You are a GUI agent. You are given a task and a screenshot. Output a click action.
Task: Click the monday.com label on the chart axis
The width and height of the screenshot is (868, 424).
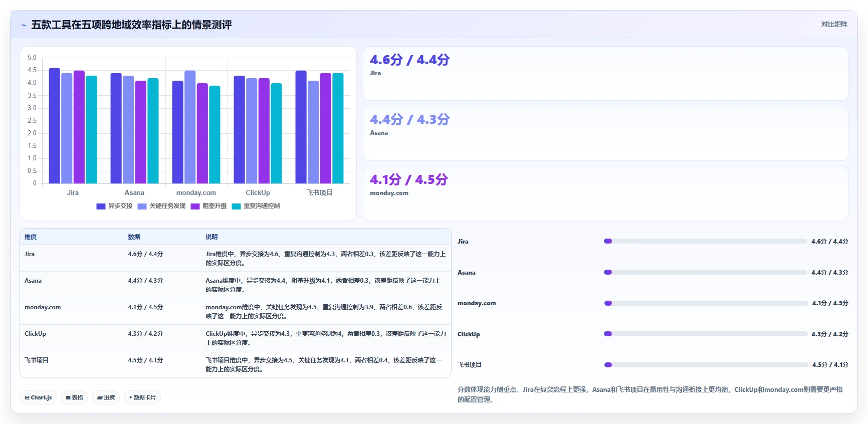196,192
